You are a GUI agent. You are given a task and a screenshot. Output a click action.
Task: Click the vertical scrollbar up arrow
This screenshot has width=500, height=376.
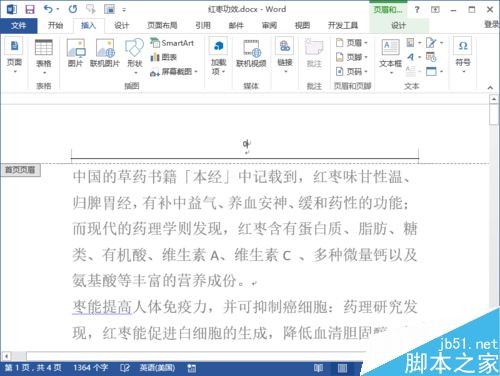tap(494, 99)
